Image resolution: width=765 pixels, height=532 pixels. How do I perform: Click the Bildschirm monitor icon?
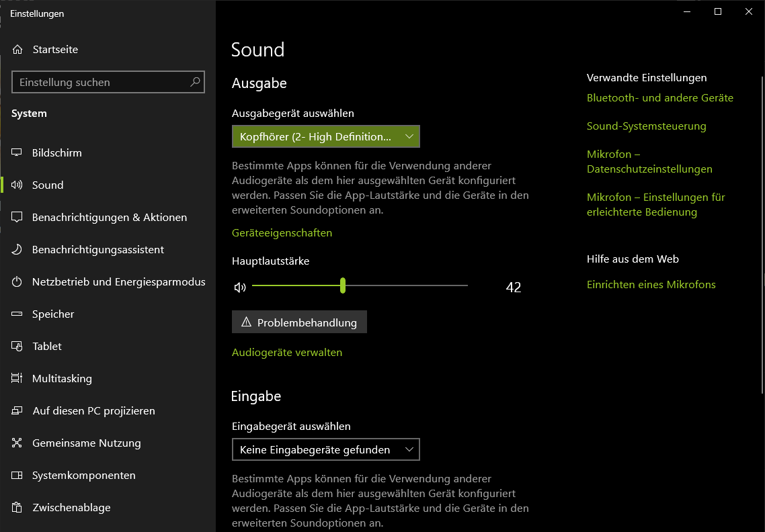click(x=17, y=152)
